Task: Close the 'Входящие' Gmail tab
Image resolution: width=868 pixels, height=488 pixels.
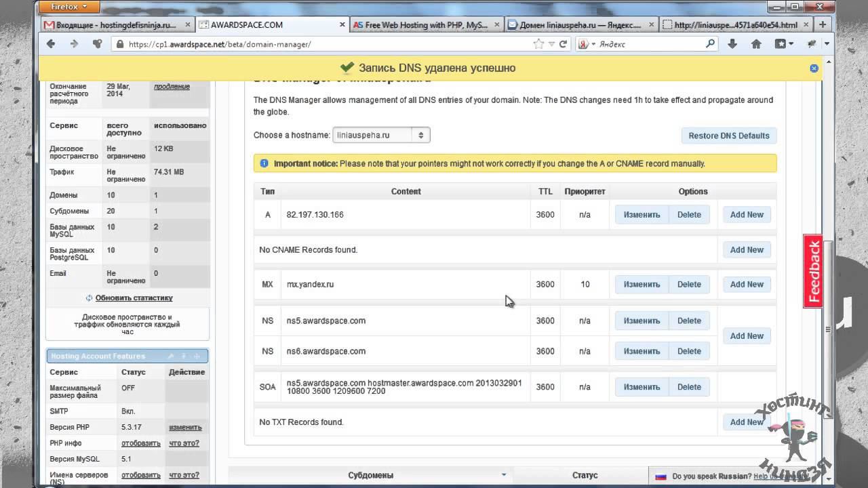Action: coord(188,25)
